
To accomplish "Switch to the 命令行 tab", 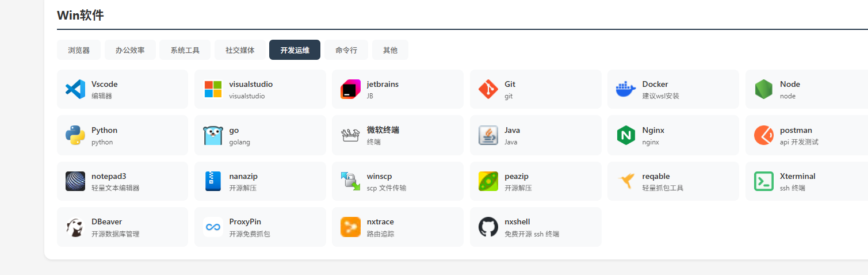I will click(346, 50).
